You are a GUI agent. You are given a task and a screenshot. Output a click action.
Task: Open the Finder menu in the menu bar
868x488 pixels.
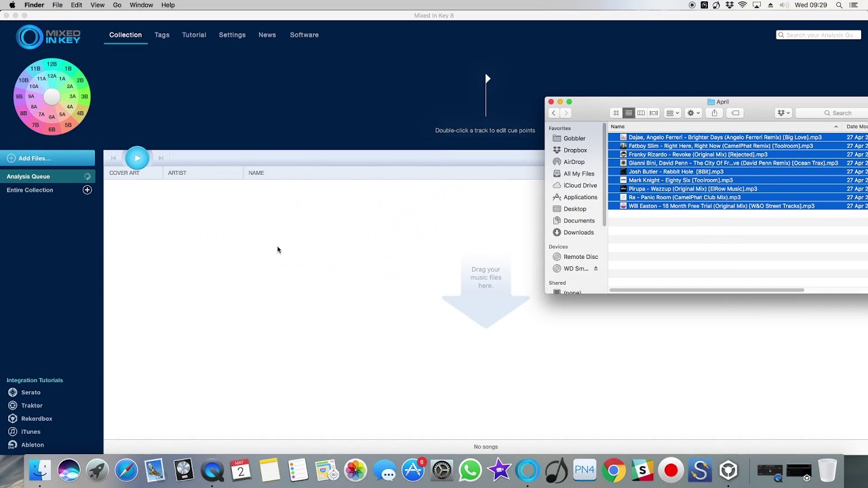(34, 5)
